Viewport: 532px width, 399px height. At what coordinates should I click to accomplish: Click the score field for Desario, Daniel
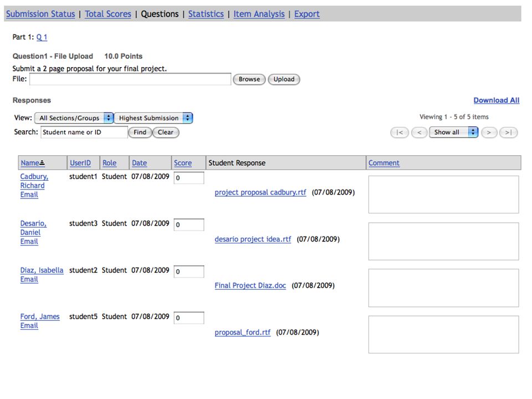[189, 224]
